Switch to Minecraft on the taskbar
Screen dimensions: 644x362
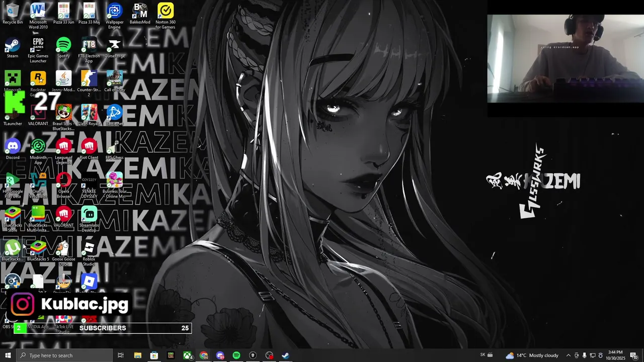coord(171,355)
